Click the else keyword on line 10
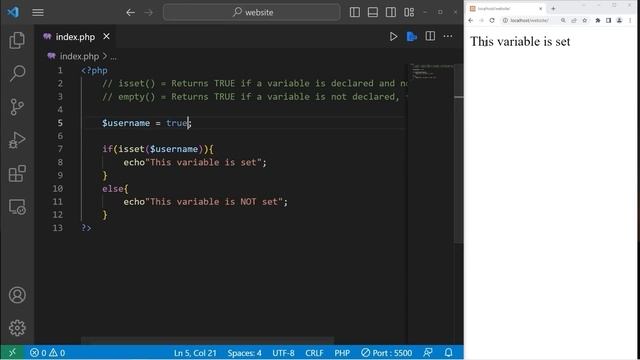This screenshot has height=360, width=640. (x=113, y=189)
